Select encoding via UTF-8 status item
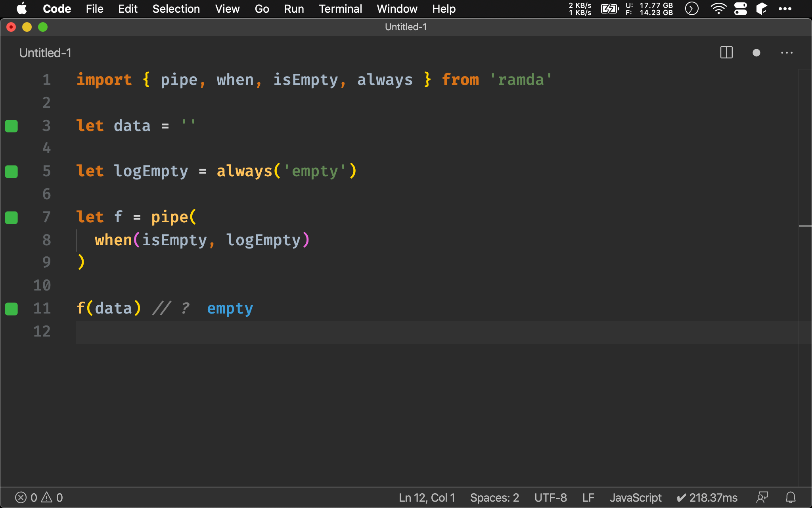Viewport: 812px width, 508px height. [550, 498]
